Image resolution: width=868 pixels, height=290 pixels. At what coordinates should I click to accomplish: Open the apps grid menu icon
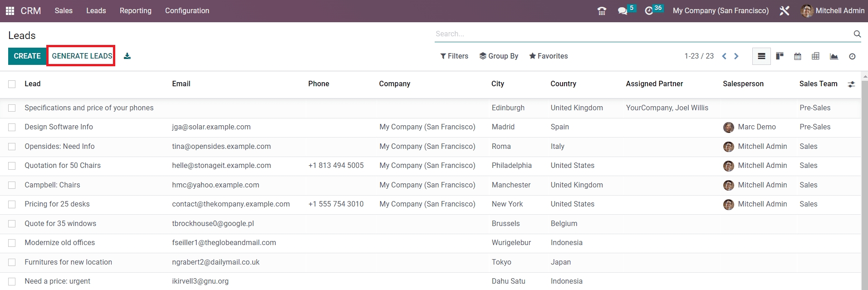pos(10,11)
